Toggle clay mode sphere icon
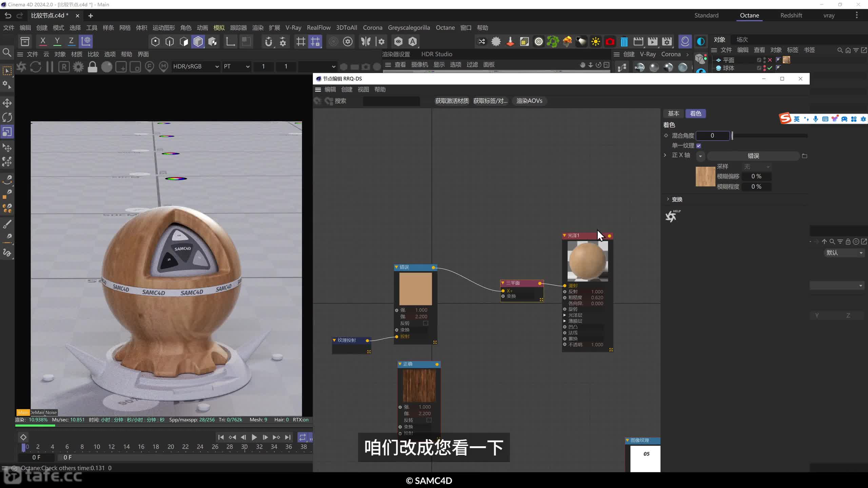The height and width of the screenshot is (488, 868). [107, 67]
